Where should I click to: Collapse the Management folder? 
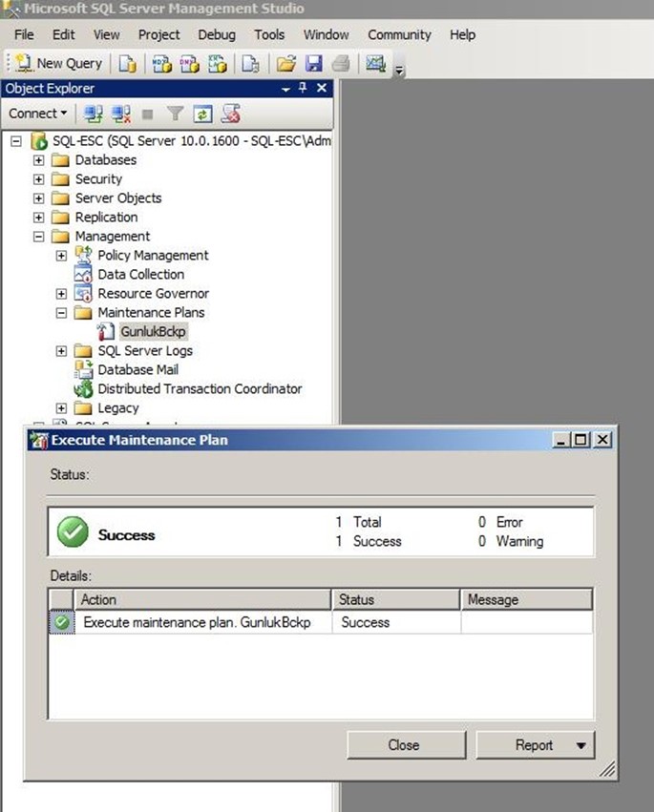38,237
